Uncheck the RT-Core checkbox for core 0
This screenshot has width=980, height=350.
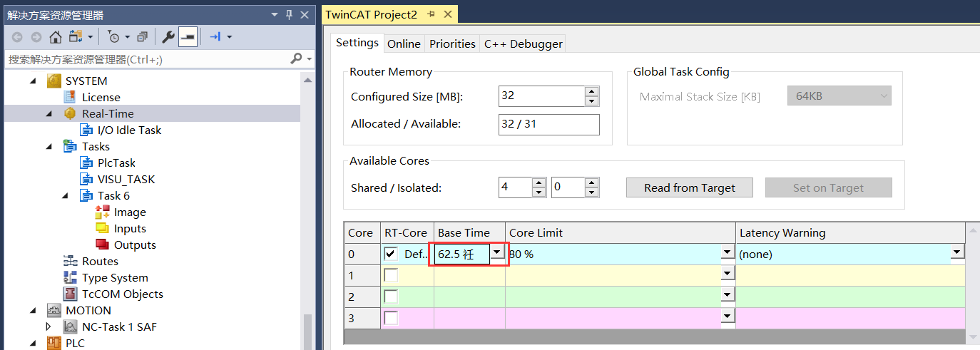(x=391, y=254)
